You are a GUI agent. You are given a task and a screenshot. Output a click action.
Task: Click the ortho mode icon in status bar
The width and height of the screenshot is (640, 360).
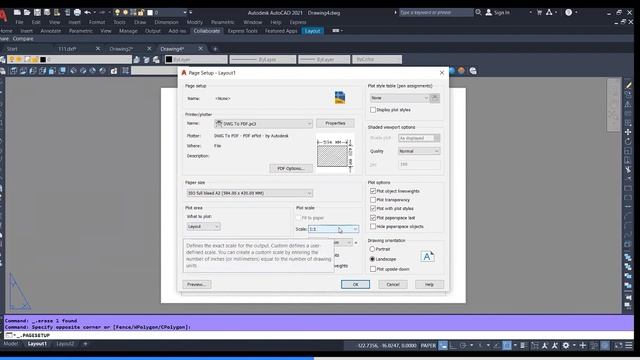453,346
